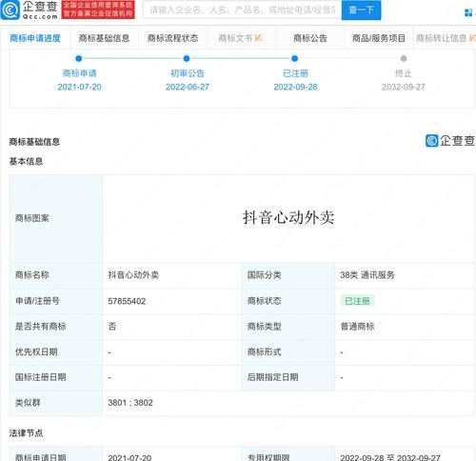
Task: Click the 后期指定日期 label cell
Action: (x=288, y=377)
